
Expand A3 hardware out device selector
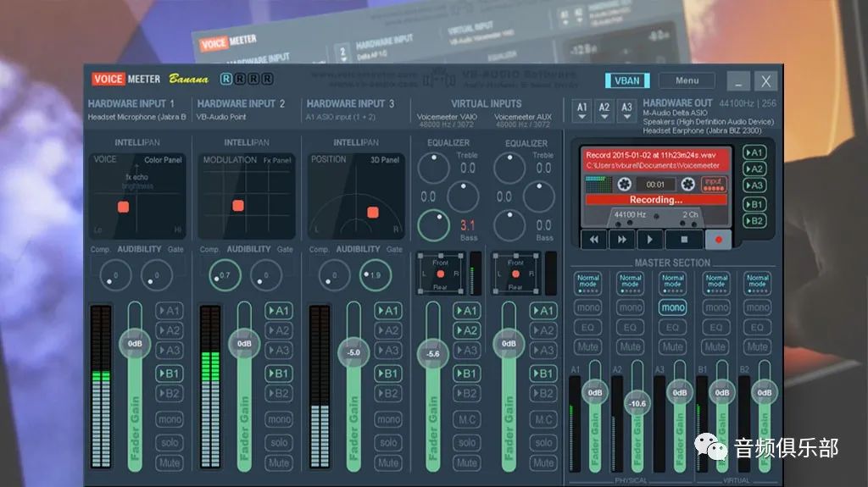pyautogui.click(x=626, y=110)
